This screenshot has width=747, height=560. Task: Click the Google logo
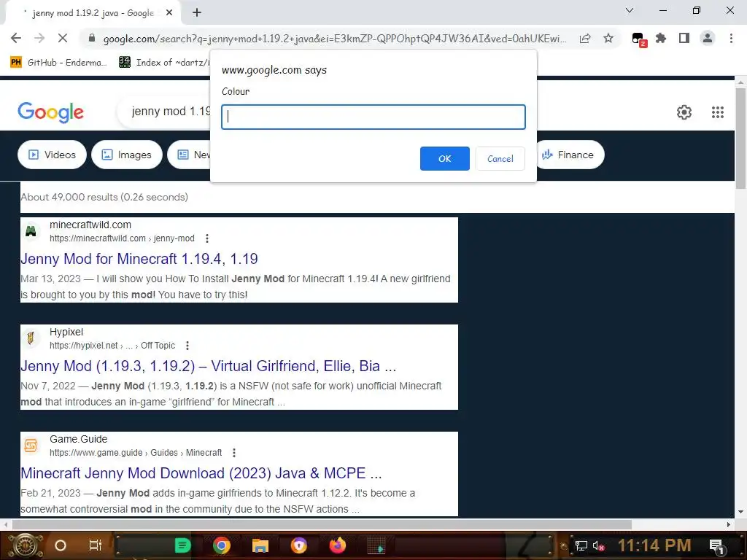(x=50, y=112)
